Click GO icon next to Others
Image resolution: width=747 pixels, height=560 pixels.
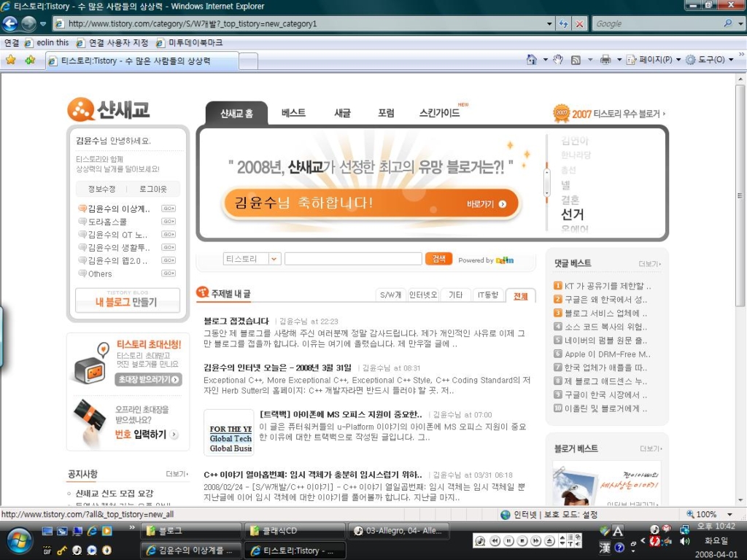[169, 273]
